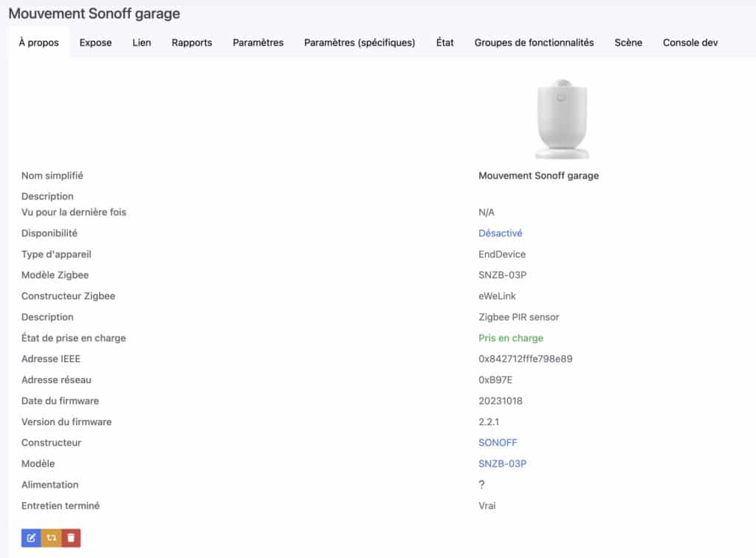
Task: Open the Scène tab
Action: pos(628,43)
